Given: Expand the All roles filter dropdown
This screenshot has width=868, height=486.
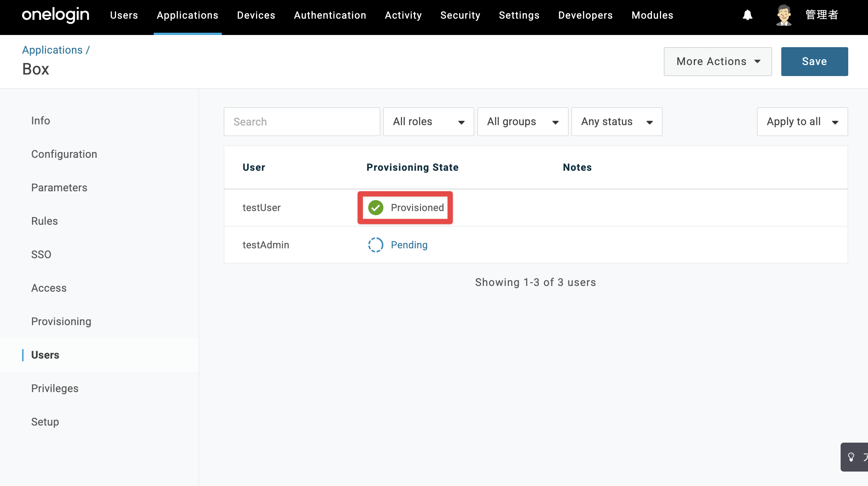Looking at the screenshot, I should point(429,122).
